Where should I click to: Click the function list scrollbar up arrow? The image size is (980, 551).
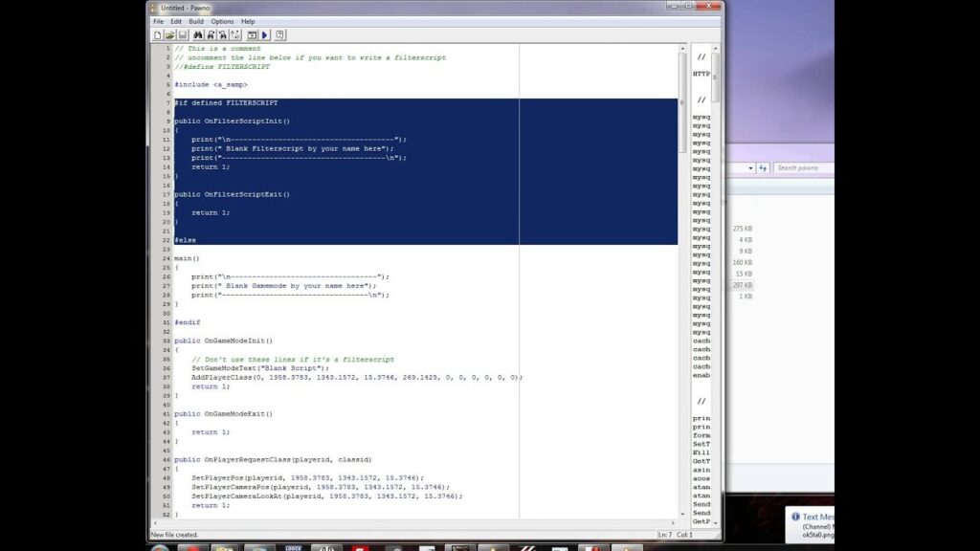[x=716, y=48]
